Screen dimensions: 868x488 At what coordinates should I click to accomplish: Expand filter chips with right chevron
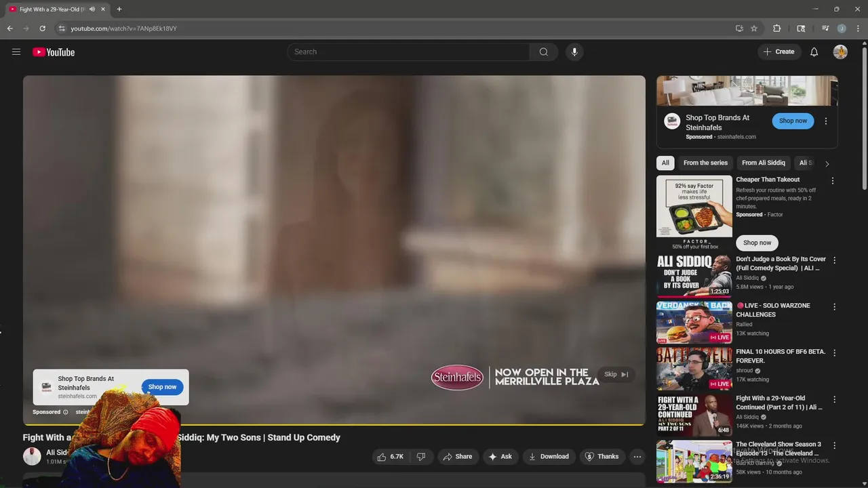(x=827, y=163)
